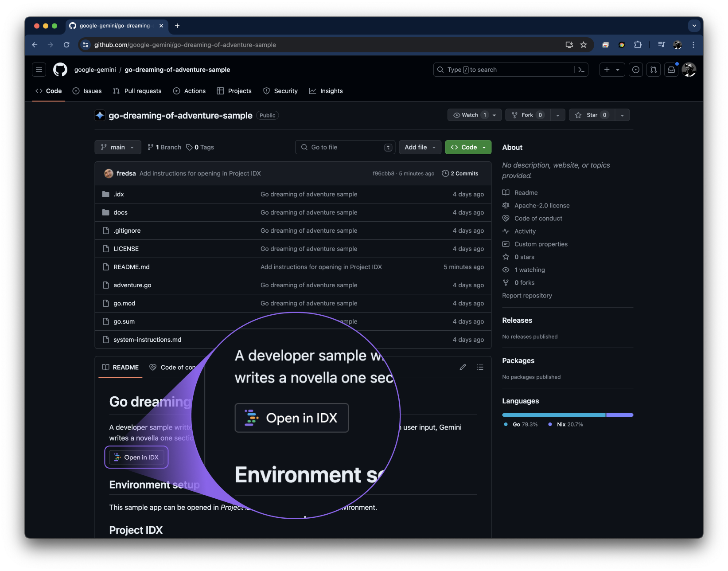Open the command palette icon in search bar

point(581,70)
